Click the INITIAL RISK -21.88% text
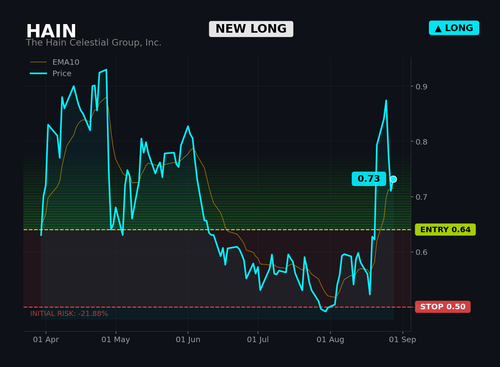500x367 pixels. point(69,314)
